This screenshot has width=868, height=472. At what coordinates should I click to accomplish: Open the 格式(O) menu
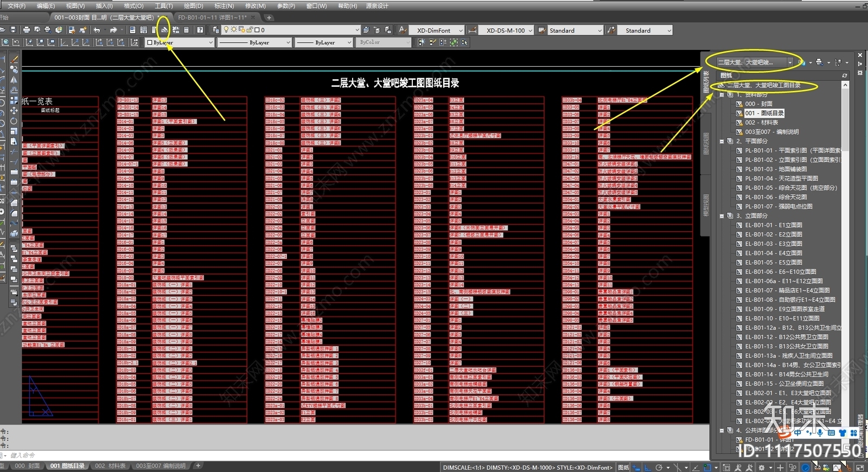[x=133, y=5]
